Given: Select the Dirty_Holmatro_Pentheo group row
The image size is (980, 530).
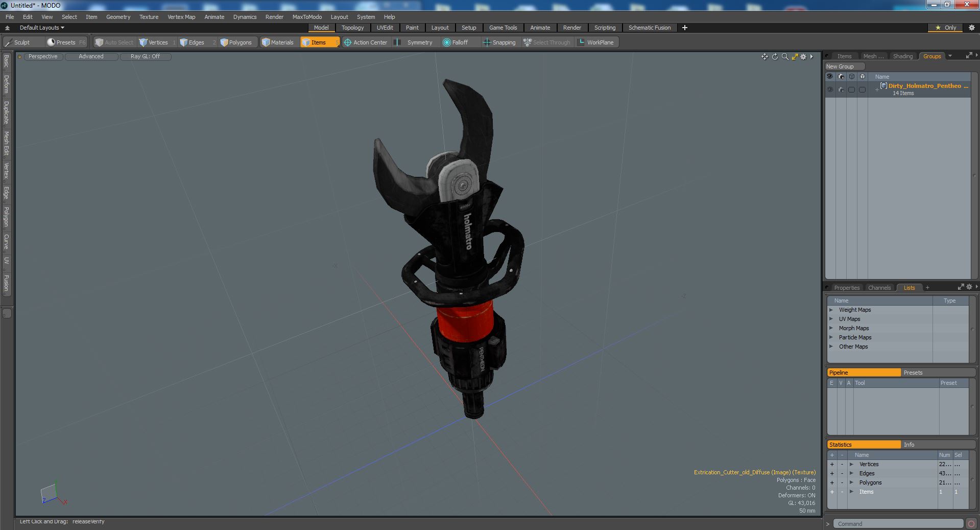Looking at the screenshot, I should 898,89.
